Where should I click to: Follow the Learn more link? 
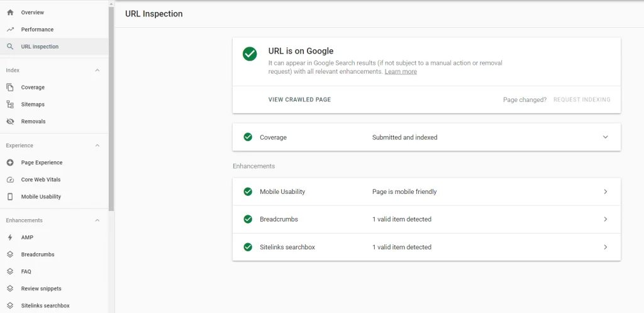click(x=401, y=72)
